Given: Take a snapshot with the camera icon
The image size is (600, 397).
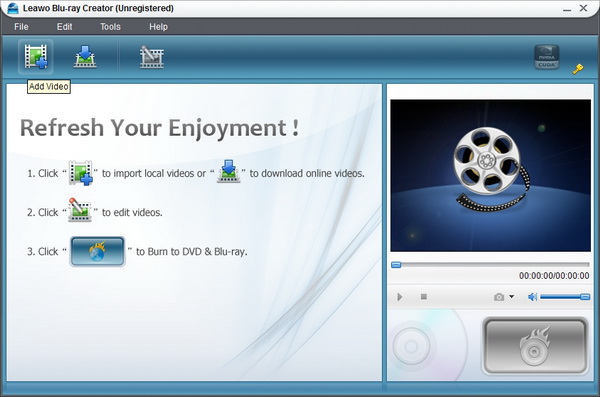Looking at the screenshot, I should [499, 297].
